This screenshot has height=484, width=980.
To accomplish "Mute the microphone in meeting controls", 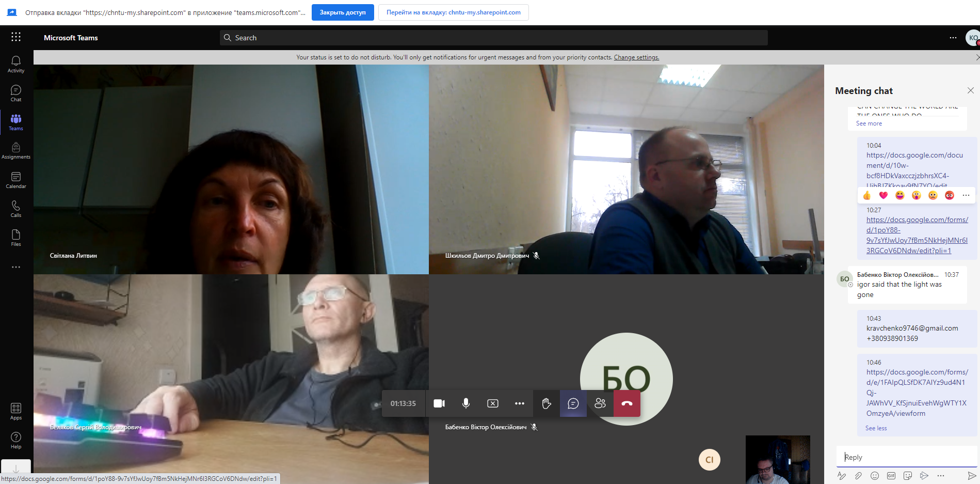I will click(x=466, y=403).
